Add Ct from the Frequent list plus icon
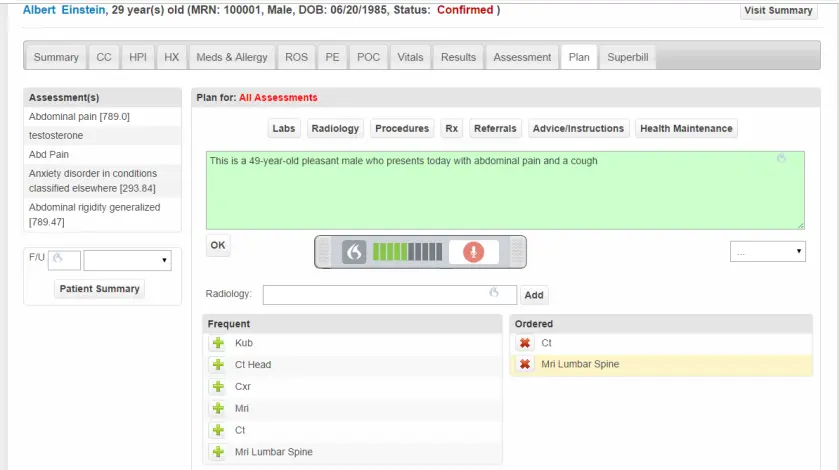Image resolution: width=839 pixels, height=470 pixels. click(218, 430)
